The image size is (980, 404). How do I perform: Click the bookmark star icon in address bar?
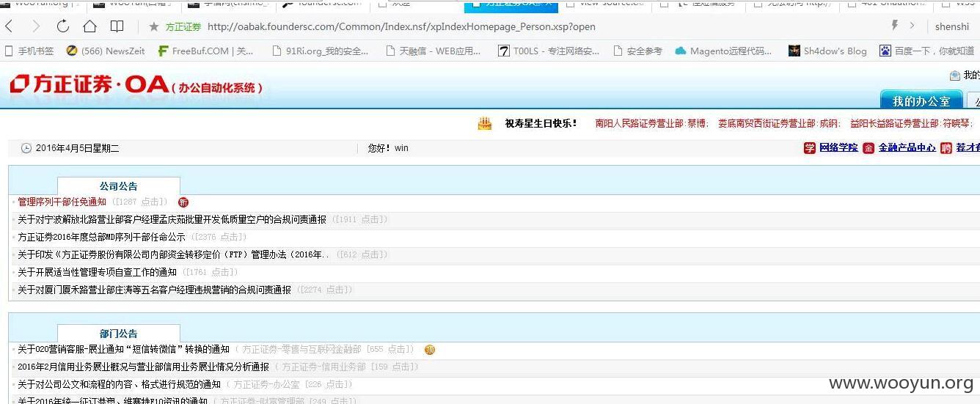(153, 26)
